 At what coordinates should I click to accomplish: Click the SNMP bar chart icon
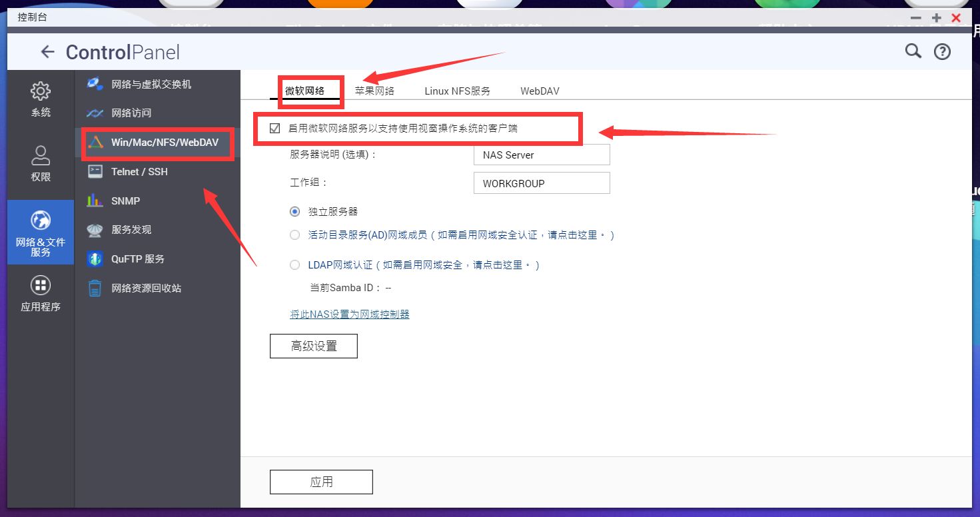coord(95,201)
